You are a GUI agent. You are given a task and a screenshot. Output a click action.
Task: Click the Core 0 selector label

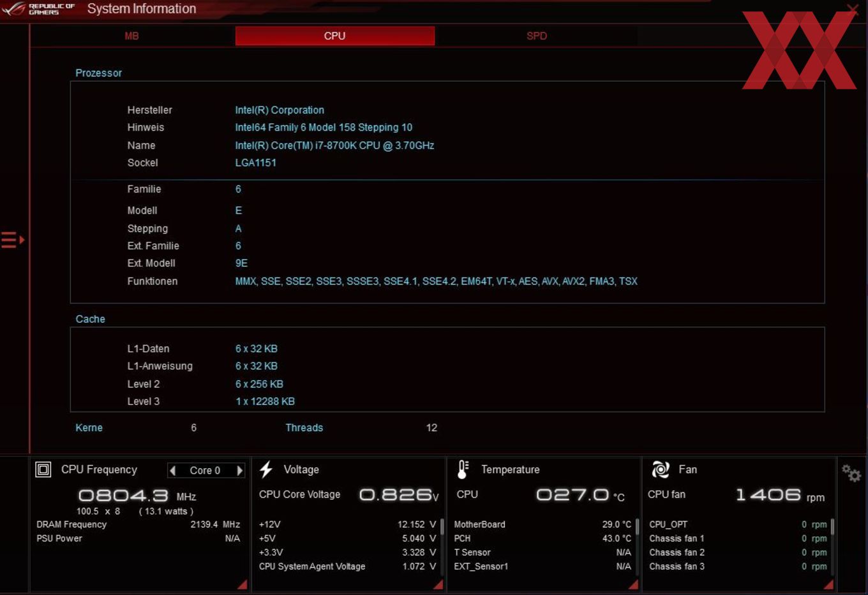click(205, 471)
